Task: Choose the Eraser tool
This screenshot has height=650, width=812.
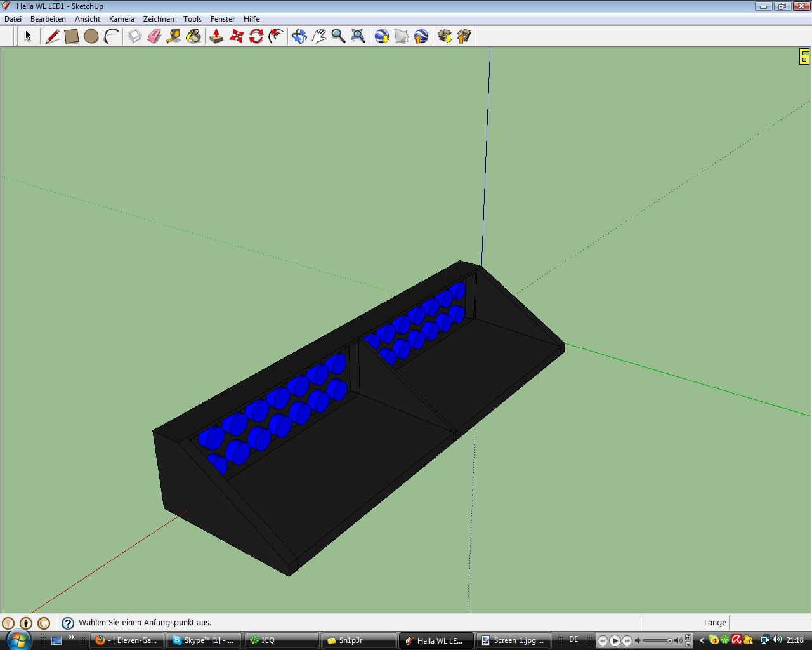Action: tap(154, 36)
